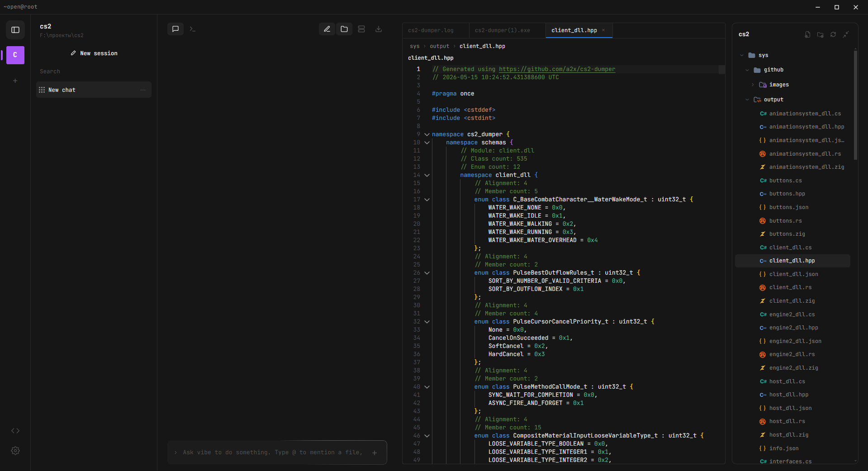The image size is (868, 471).
Task: Open animationsystem_dll.rs file
Action: (x=793, y=154)
